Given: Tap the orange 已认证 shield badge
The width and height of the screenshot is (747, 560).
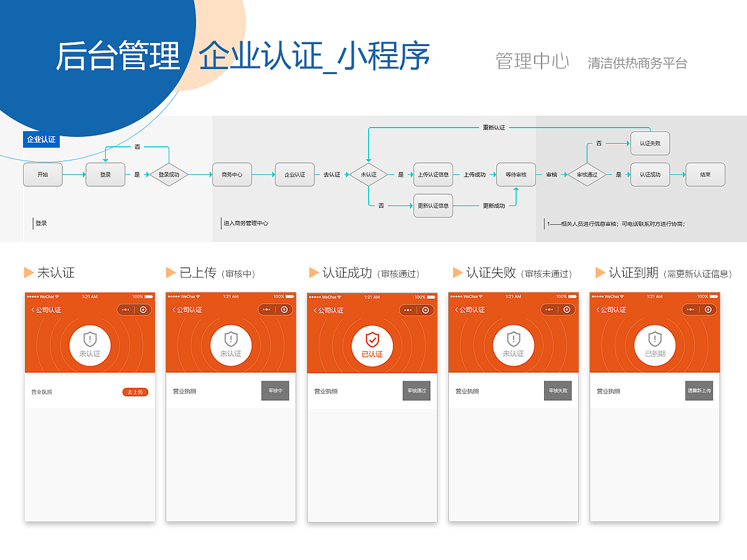Looking at the screenshot, I should [x=372, y=345].
